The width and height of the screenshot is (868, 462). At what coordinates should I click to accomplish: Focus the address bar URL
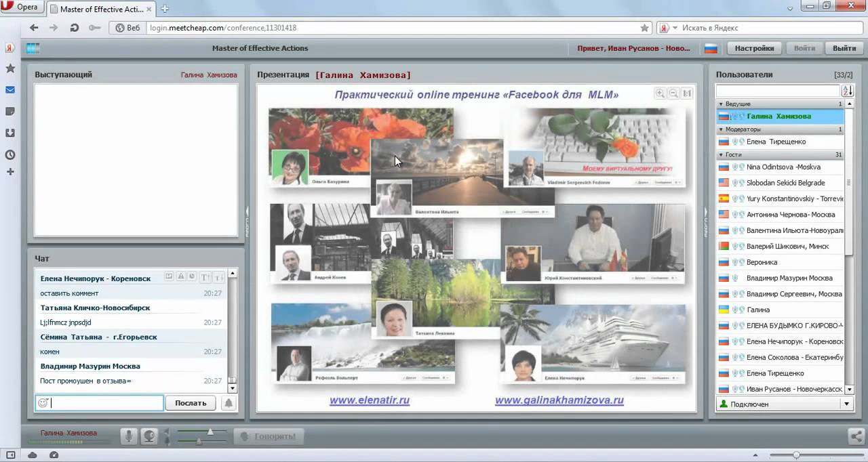[393, 28]
